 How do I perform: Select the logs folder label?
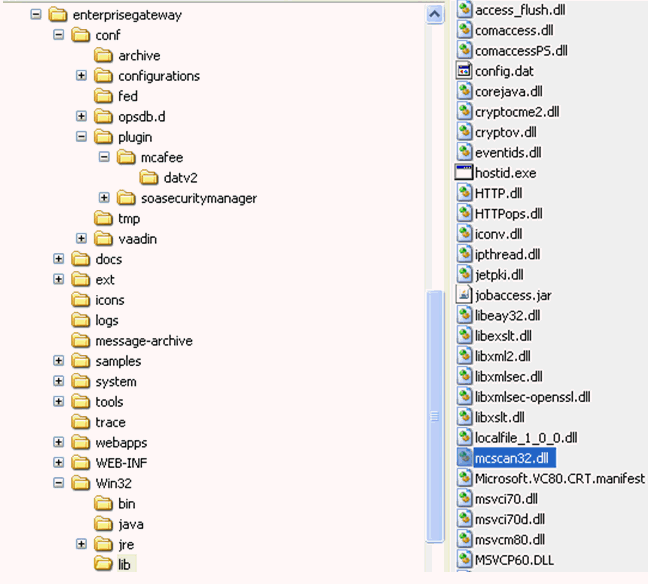coord(107,320)
